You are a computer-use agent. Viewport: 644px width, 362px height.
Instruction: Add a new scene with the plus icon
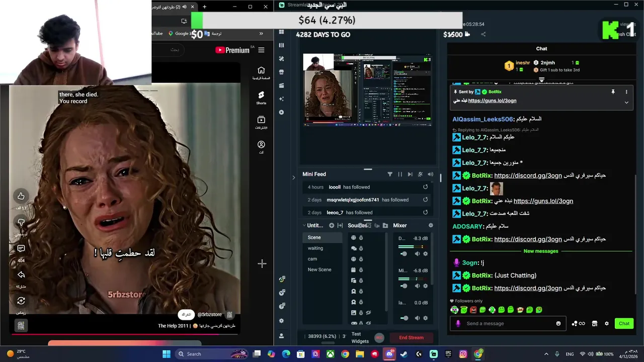[x=332, y=225]
